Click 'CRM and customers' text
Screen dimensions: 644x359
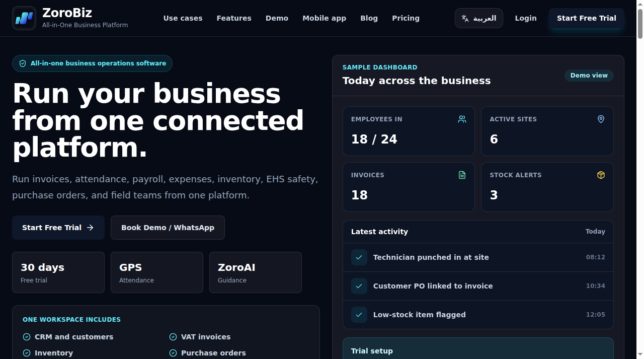[74, 337]
